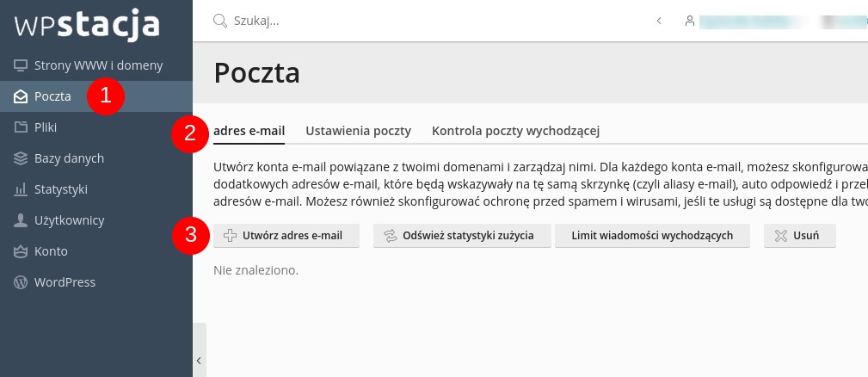Open Limit wiadomości wychodzących
Image resolution: width=868 pixels, height=377 pixels.
[652, 236]
